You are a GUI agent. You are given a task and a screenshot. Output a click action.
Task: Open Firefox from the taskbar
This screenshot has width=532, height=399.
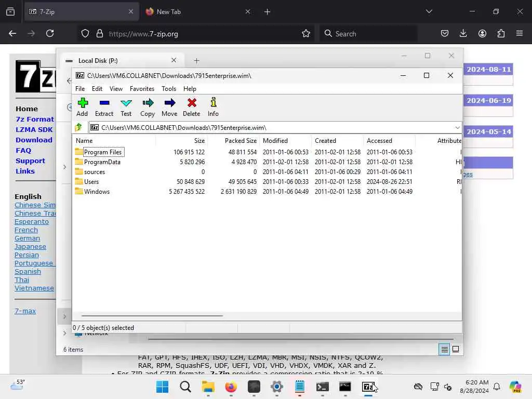231,387
